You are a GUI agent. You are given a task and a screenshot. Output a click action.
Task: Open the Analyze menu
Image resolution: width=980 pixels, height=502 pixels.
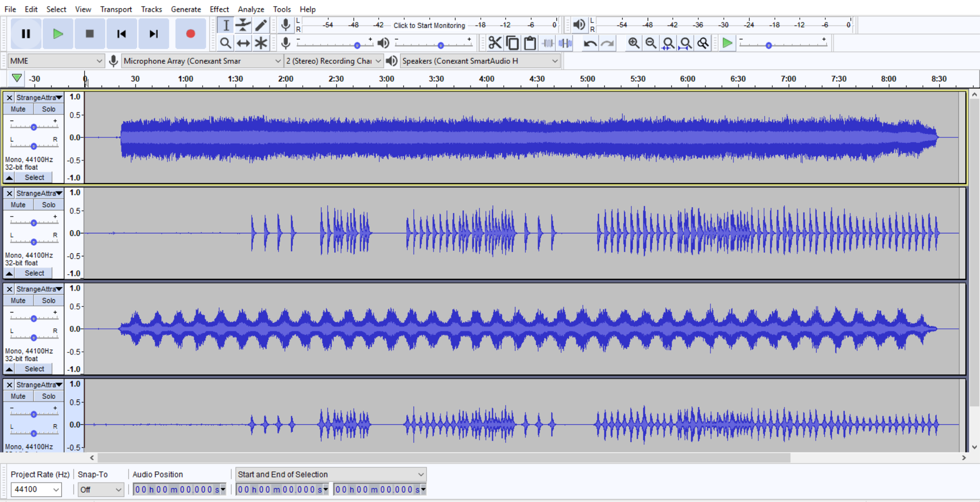click(x=251, y=9)
